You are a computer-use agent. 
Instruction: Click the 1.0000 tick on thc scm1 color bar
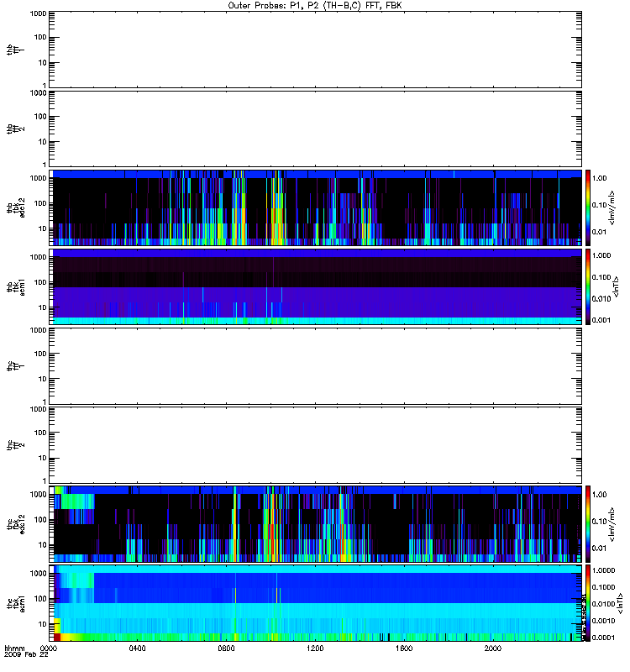click(603, 570)
